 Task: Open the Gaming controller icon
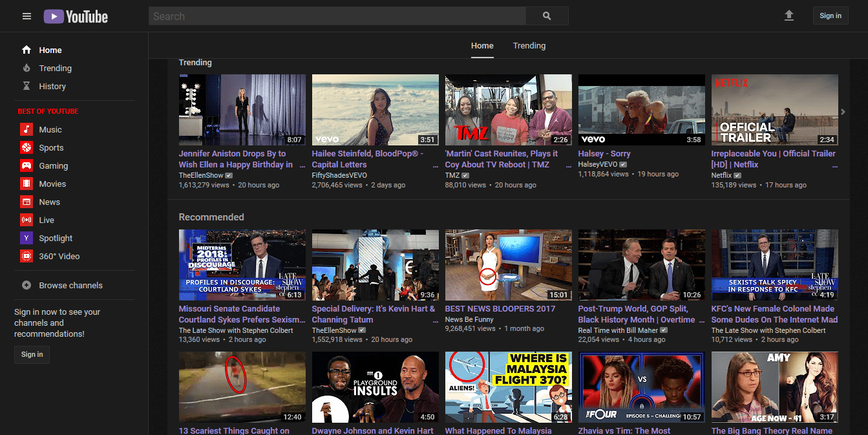tap(26, 165)
